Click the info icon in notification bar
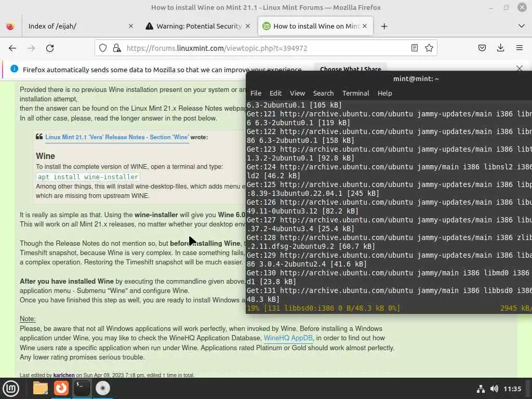 14,69
